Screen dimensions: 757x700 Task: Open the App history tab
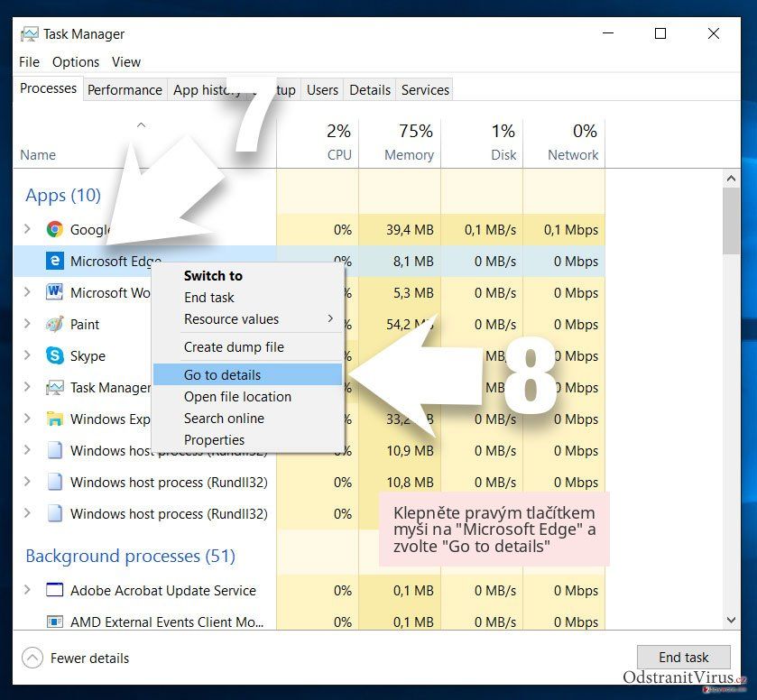coord(207,90)
